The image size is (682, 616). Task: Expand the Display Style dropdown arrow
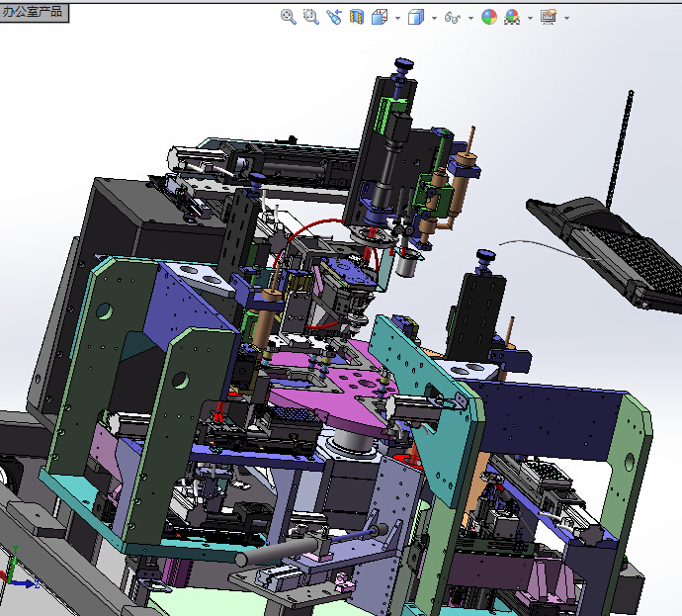[434, 18]
